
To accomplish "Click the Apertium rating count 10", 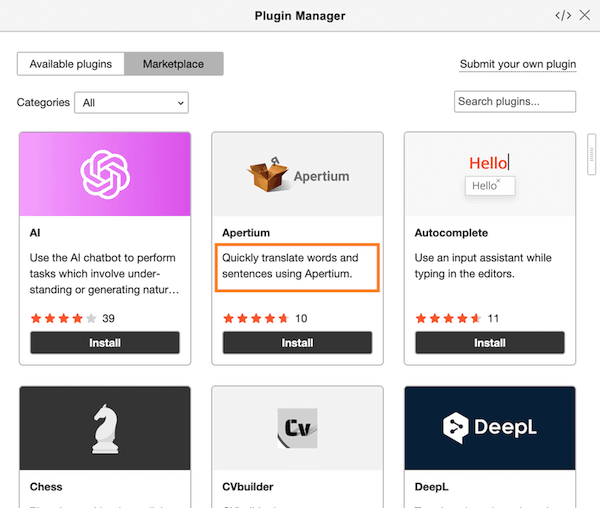I will pos(301,318).
